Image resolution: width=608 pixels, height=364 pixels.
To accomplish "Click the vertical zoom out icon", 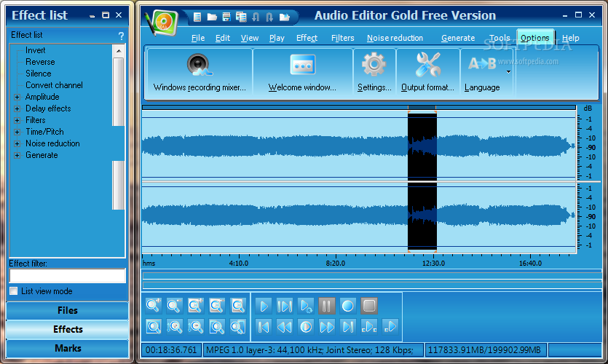I will point(195,326).
